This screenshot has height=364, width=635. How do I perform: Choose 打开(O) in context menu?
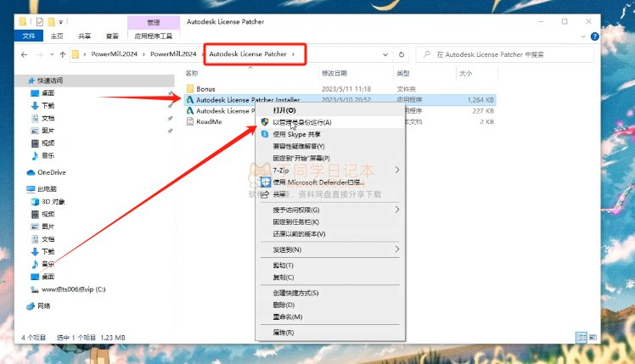(330, 110)
